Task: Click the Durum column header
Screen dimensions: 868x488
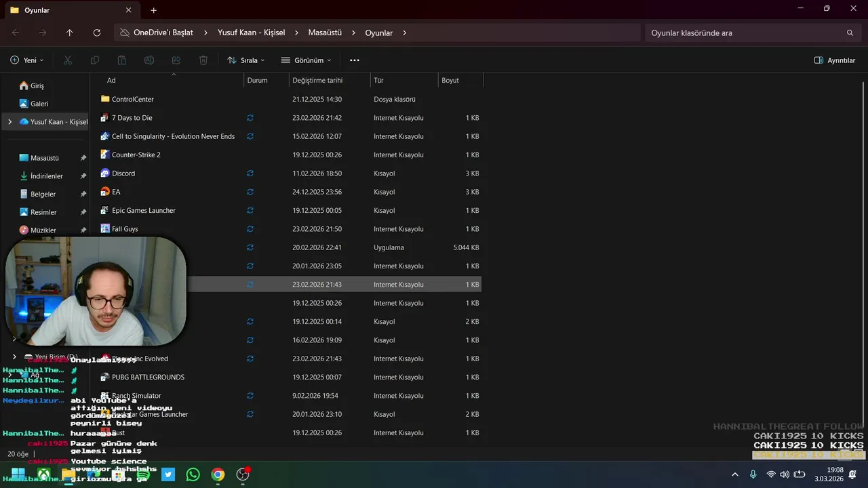Action: coord(266,80)
